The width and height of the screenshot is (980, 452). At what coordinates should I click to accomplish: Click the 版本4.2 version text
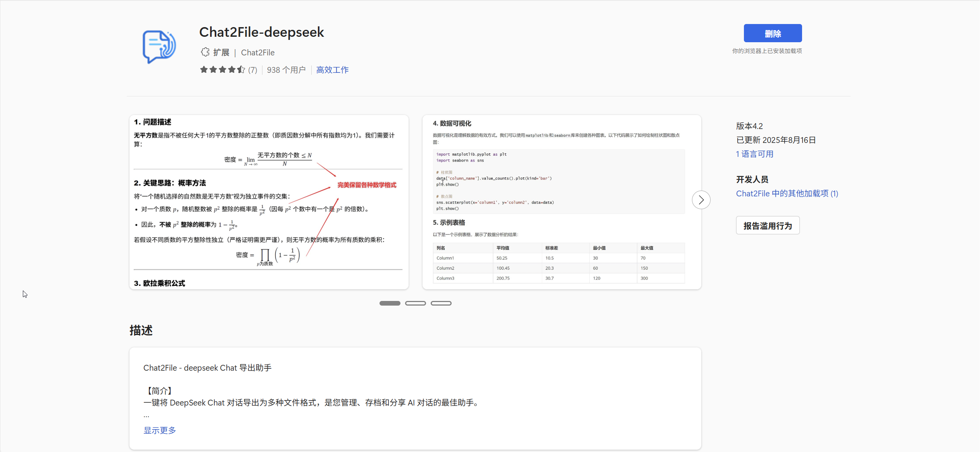click(x=749, y=126)
